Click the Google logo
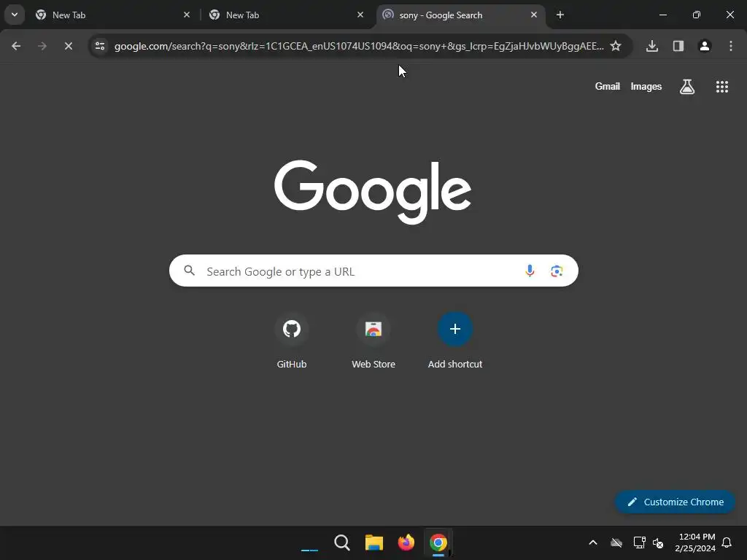This screenshot has height=560, width=747. click(373, 192)
